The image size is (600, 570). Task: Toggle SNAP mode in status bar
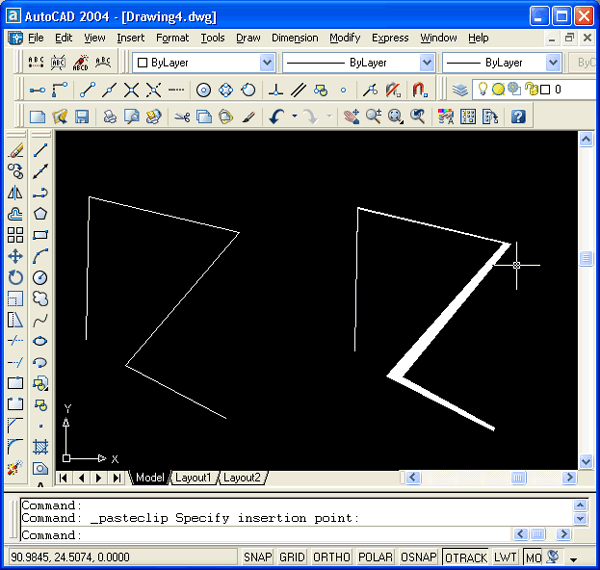257,557
